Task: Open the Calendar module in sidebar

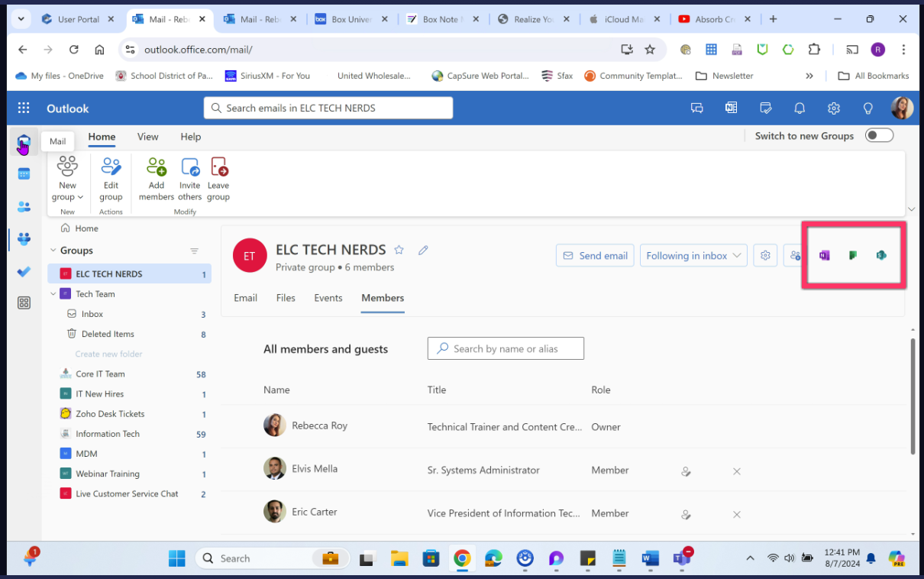Action: point(24,174)
